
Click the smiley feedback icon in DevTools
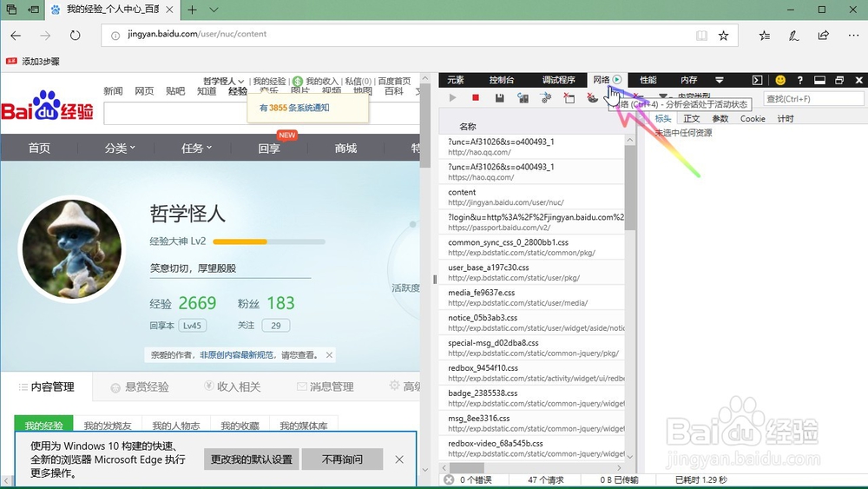pos(780,80)
